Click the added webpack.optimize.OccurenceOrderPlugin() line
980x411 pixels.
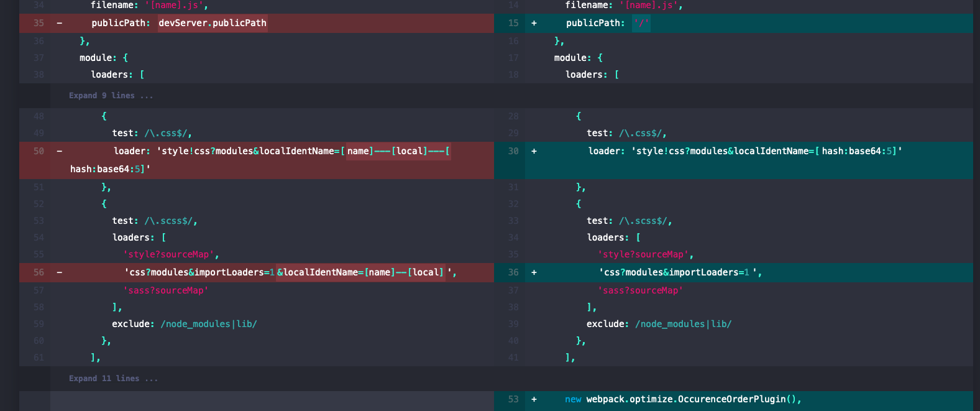point(683,399)
